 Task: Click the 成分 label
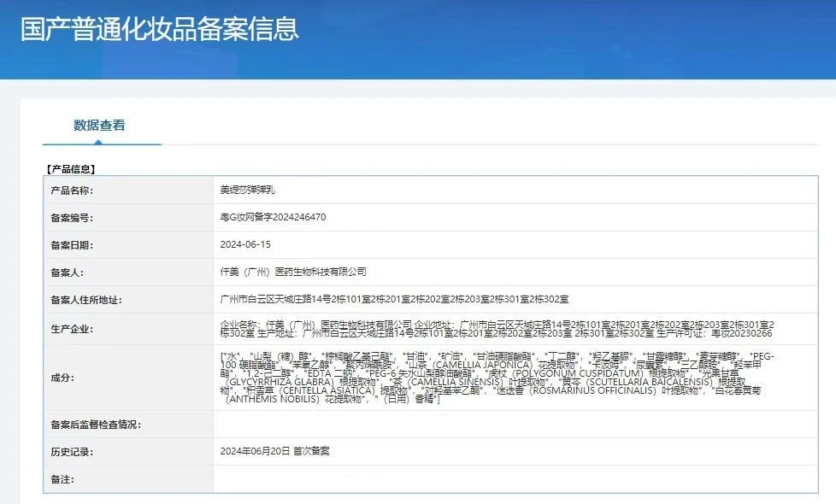62,378
